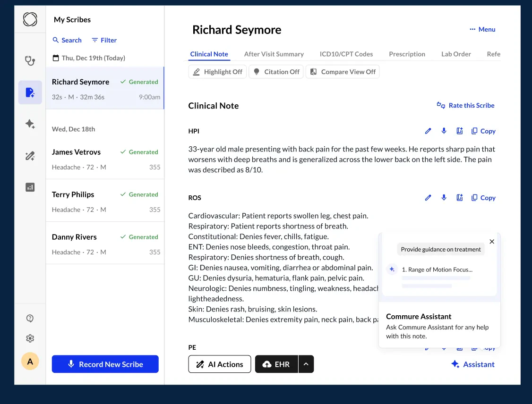Click the Generated status for Terry Philips

pyautogui.click(x=139, y=194)
